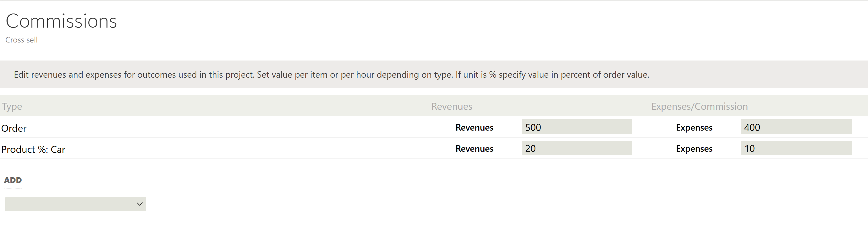
Task: Click the Cross sell subtitle
Action: coord(21,40)
